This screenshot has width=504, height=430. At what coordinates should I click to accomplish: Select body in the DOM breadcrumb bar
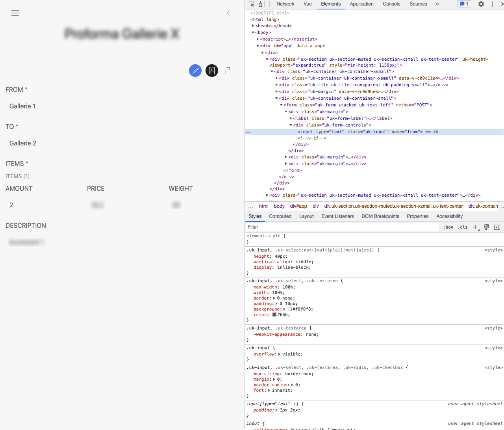coord(279,206)
